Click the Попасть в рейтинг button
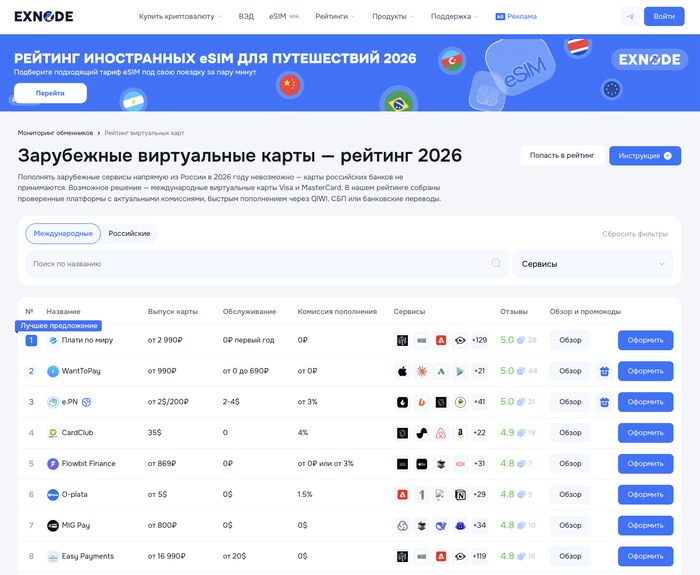Viewport: 700px width, 575px height. [562, 156]
